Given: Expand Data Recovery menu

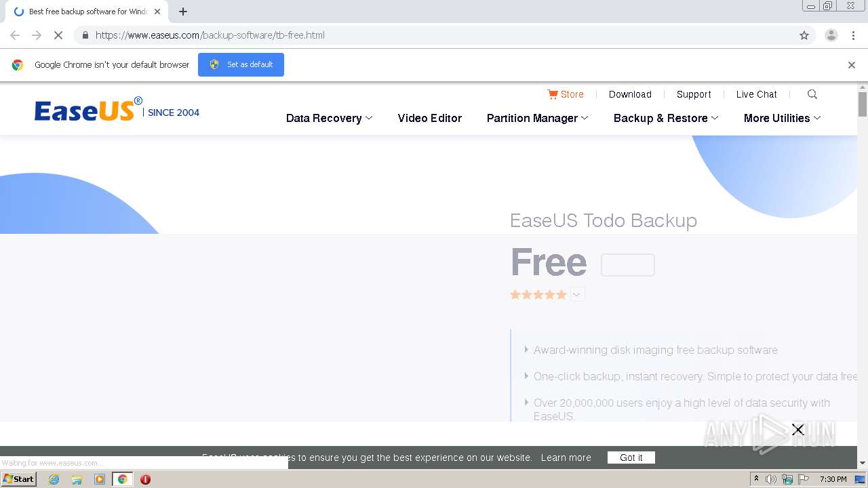Looking at the screenshot, I should click(330, 118).
